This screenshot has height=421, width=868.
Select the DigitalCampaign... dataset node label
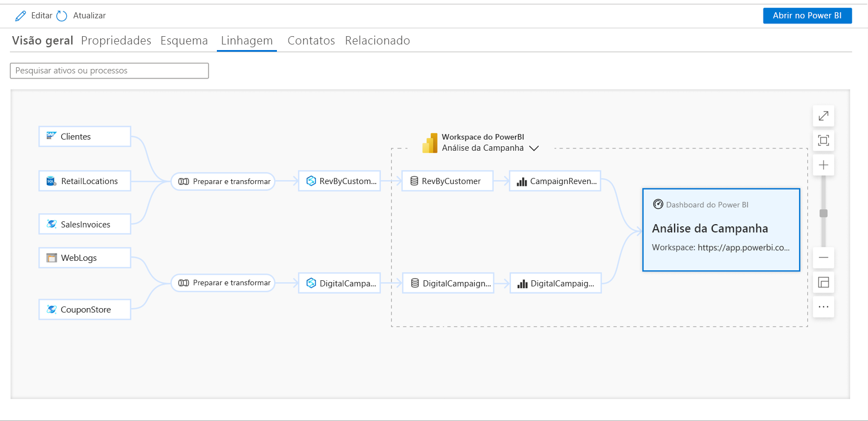pyautogui.click(x=457, y=283)
